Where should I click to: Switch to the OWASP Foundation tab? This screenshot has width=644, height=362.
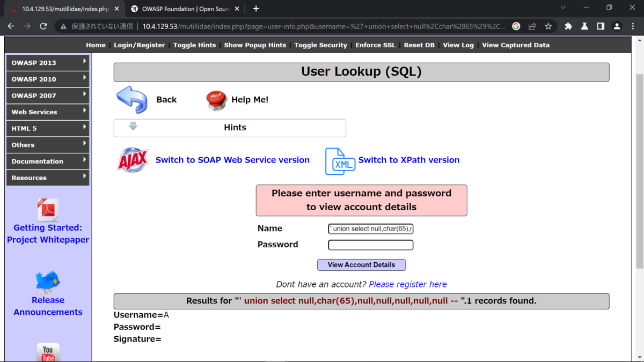[185, 9]
